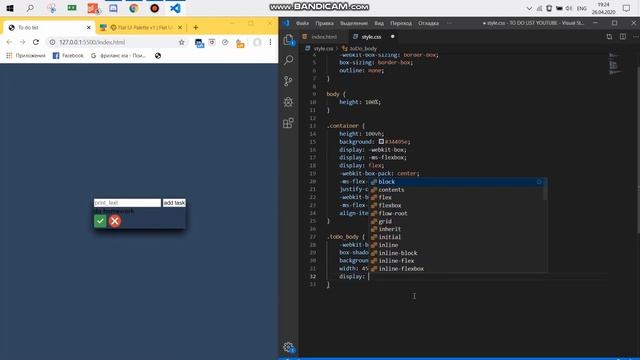Click style.css in the breadcrumb
The height and width of the screenshot is (360, 640).
[x=323, y=49]
